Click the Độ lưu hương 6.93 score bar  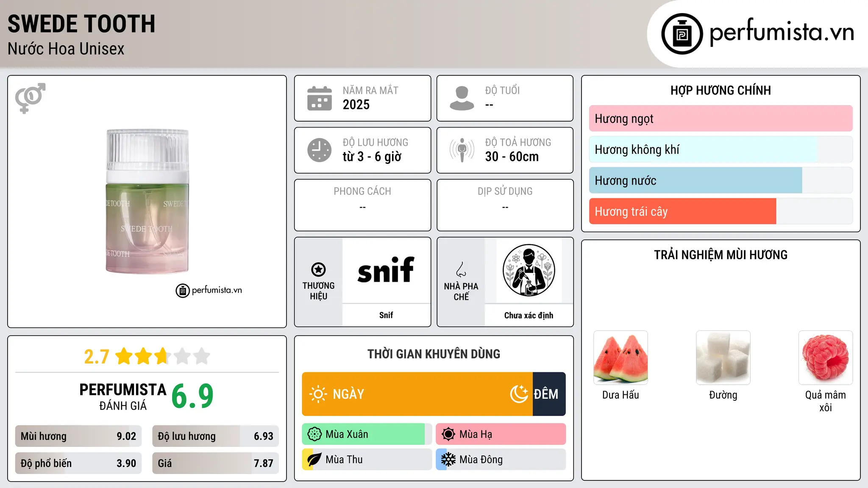pos(215,436)
